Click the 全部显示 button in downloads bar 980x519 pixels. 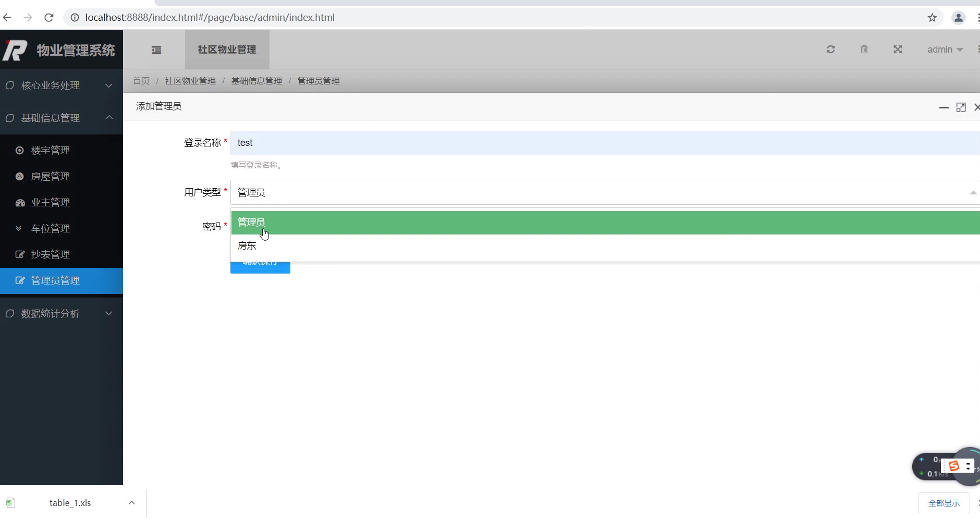944,503
